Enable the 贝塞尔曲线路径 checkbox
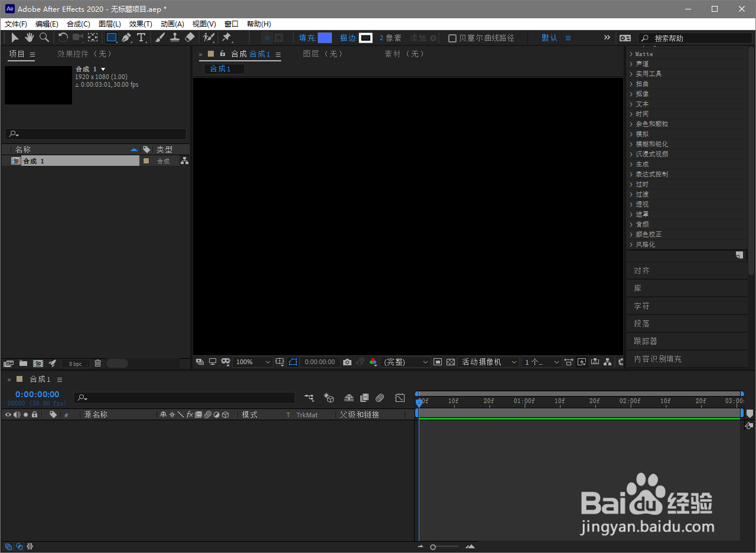Viewport: 756px width, 553px height. 452,38
